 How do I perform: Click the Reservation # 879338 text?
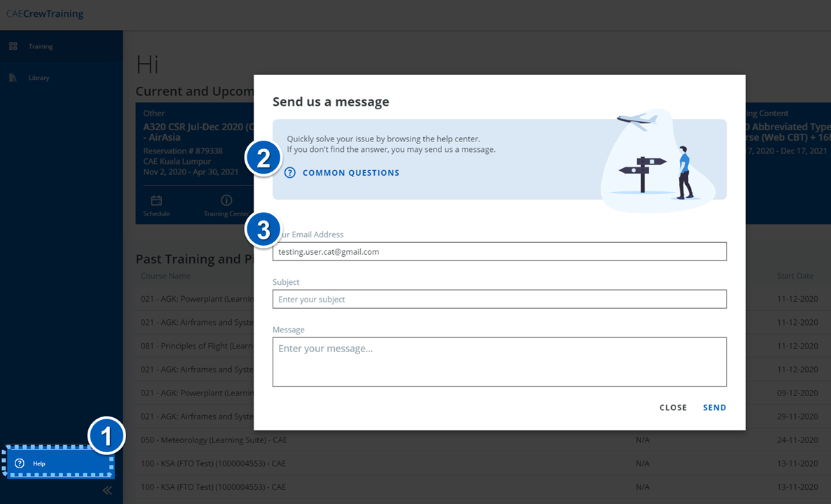point(183,151)
